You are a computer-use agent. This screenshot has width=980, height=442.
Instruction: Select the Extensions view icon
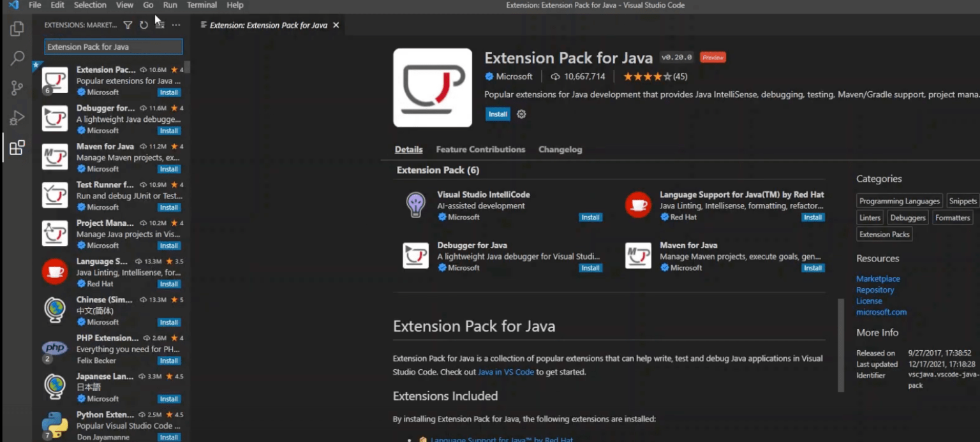17,148
